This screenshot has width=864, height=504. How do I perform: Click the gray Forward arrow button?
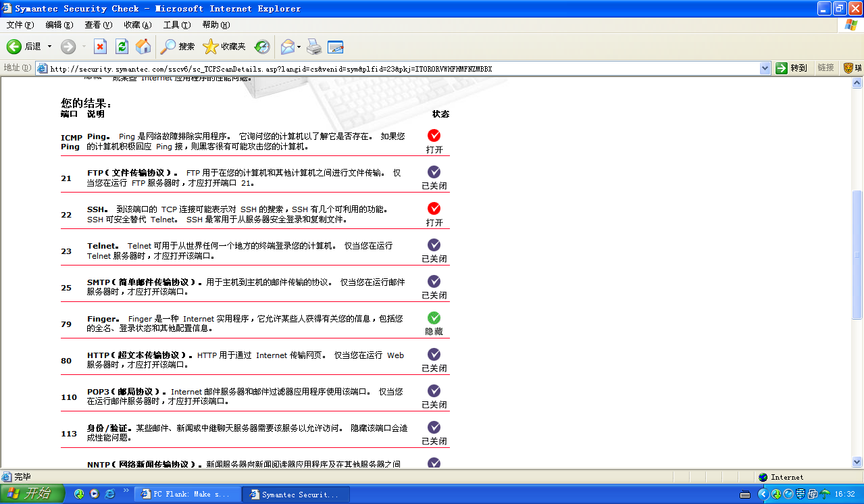pos(68,47)
